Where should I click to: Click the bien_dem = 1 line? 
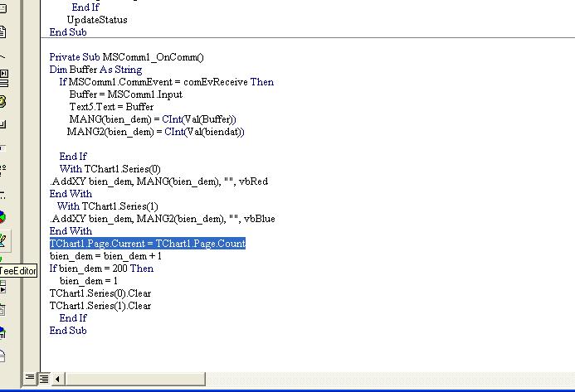[89, 281]
